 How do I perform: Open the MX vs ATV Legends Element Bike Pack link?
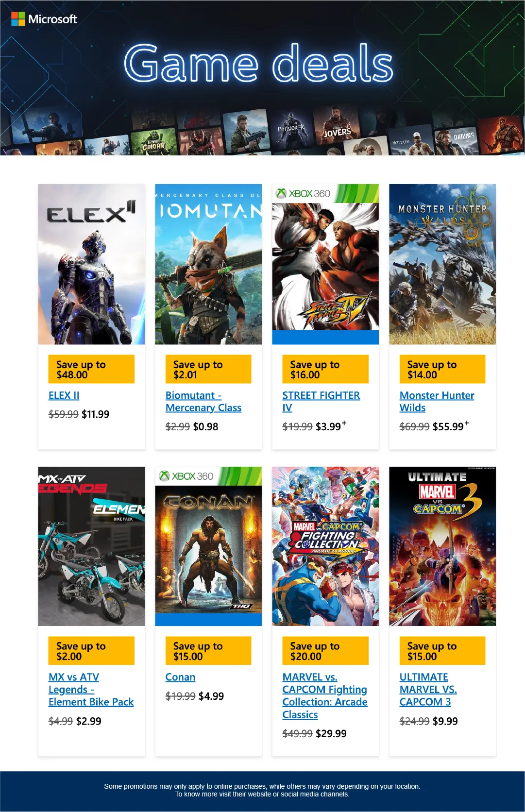[x=91, y=690]
